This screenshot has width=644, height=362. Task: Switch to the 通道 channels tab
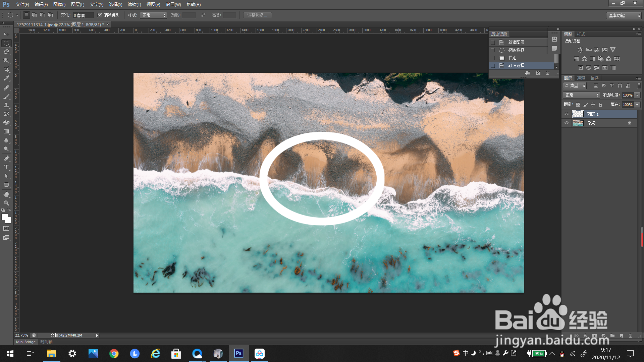coord(581,78)
